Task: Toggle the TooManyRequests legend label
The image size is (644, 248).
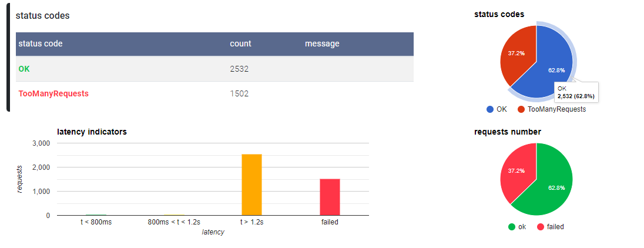Action: 556,109
